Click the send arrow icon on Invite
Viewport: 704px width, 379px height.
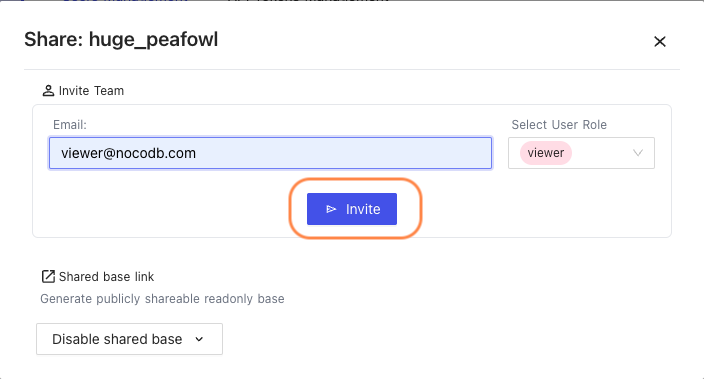tap(331, 209)
